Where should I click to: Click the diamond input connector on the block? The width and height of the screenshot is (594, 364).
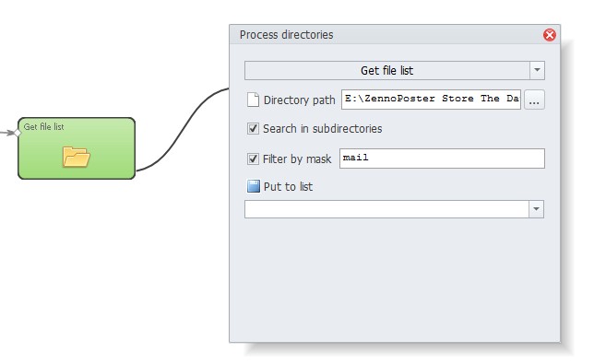[18, 133]
